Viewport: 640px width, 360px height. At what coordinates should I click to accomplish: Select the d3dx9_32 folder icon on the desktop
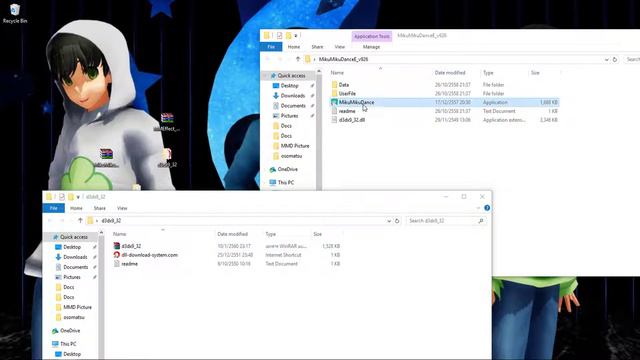tap(167, 158)
